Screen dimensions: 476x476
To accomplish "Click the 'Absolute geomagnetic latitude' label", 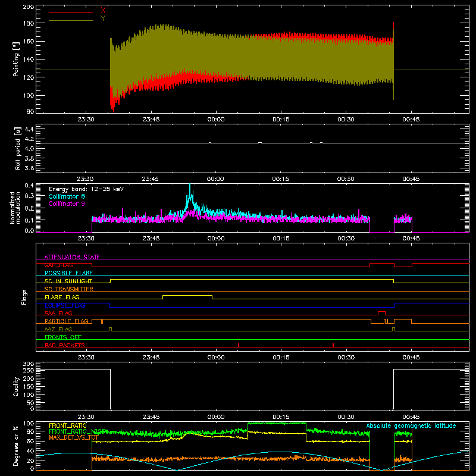I will click(411, 425).
